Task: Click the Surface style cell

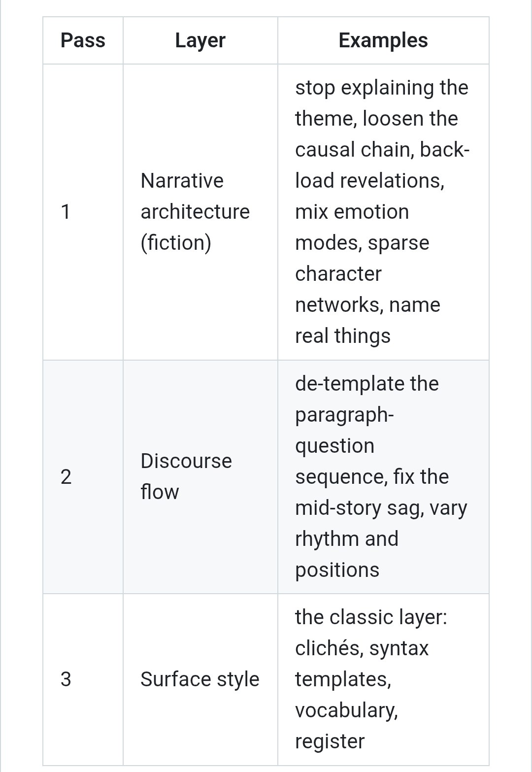Action: tap(200, 679)
